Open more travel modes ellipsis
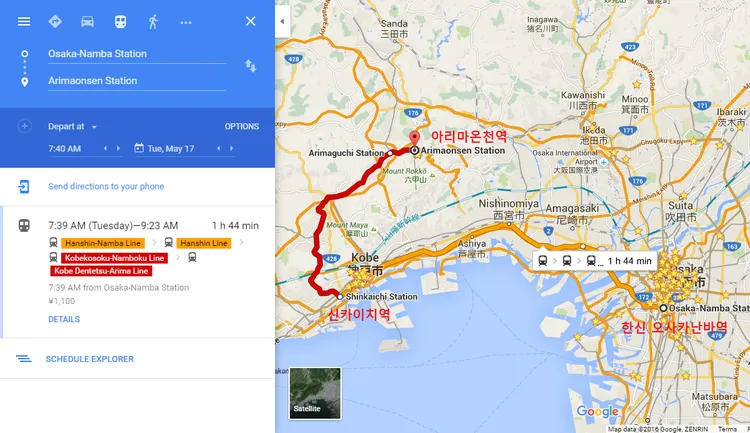 pos(186,22)
